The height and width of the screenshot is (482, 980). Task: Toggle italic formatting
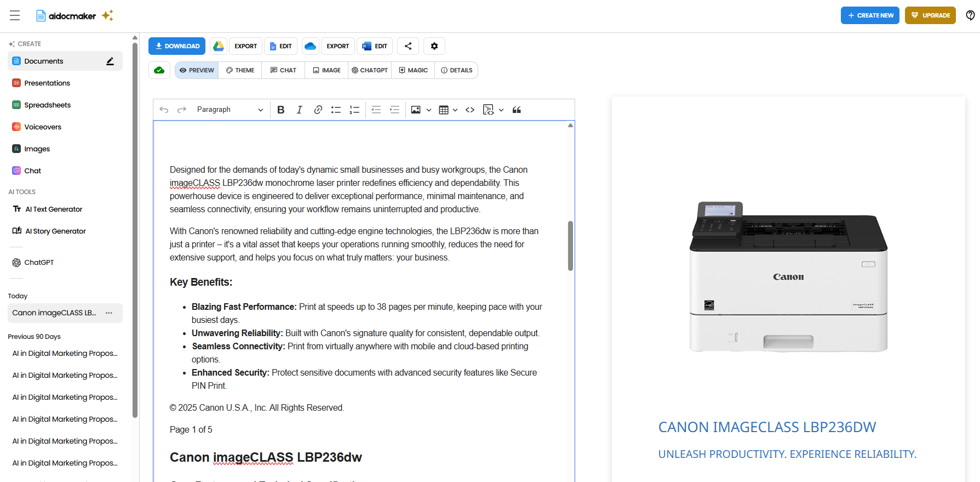click(x=299, y=110)
